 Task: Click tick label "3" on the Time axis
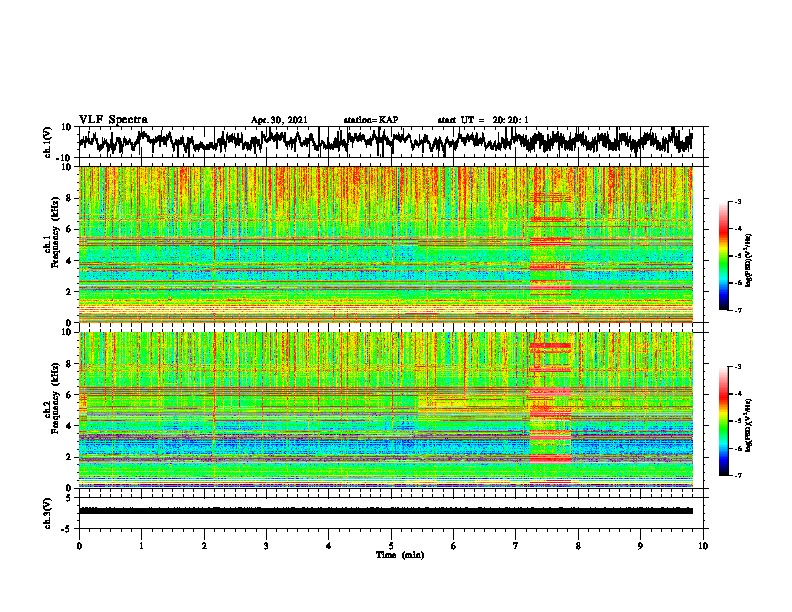coord(266,546)
